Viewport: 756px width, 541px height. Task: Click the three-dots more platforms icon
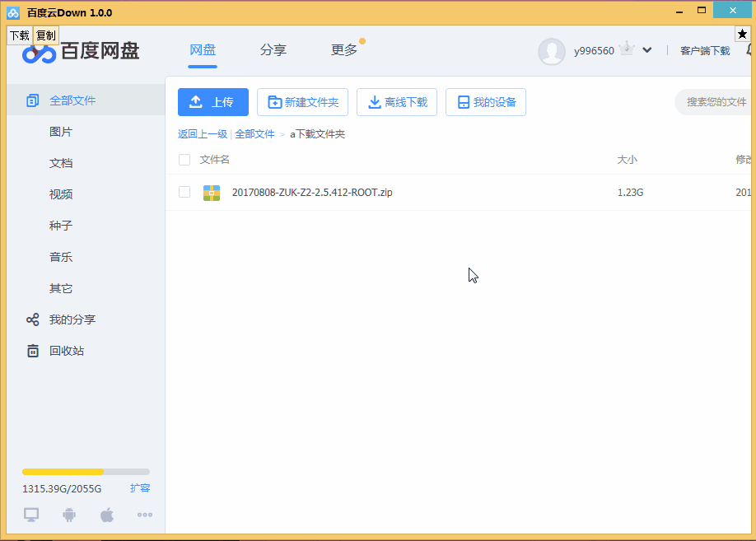click(145, 515)
